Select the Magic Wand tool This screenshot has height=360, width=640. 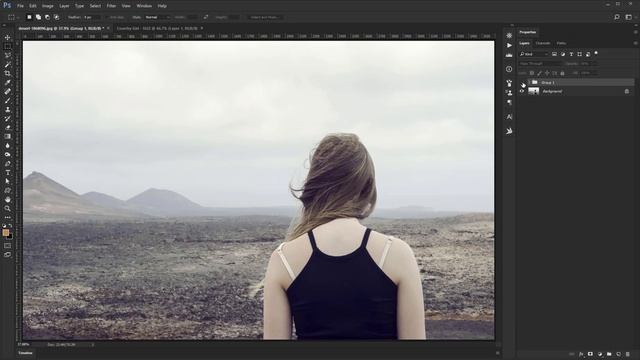pyautogui.click(x=7, y=64)
